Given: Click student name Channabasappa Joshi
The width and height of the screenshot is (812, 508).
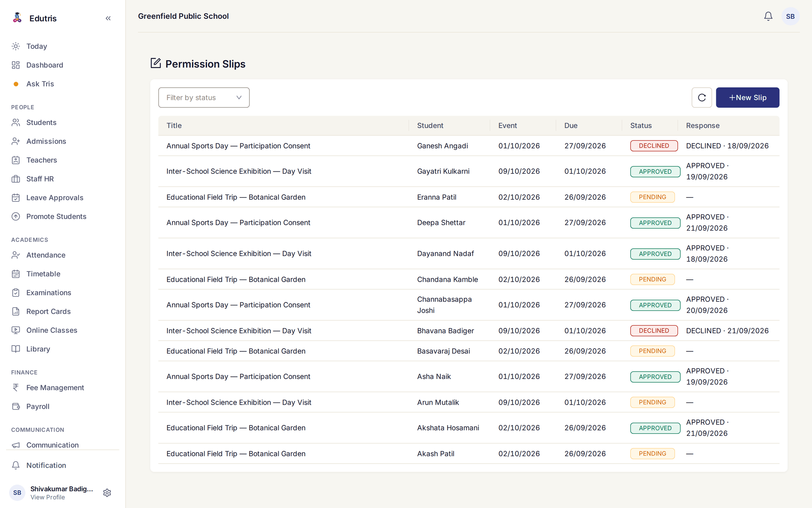Looking at the screenshot, I should click(444, 305).
